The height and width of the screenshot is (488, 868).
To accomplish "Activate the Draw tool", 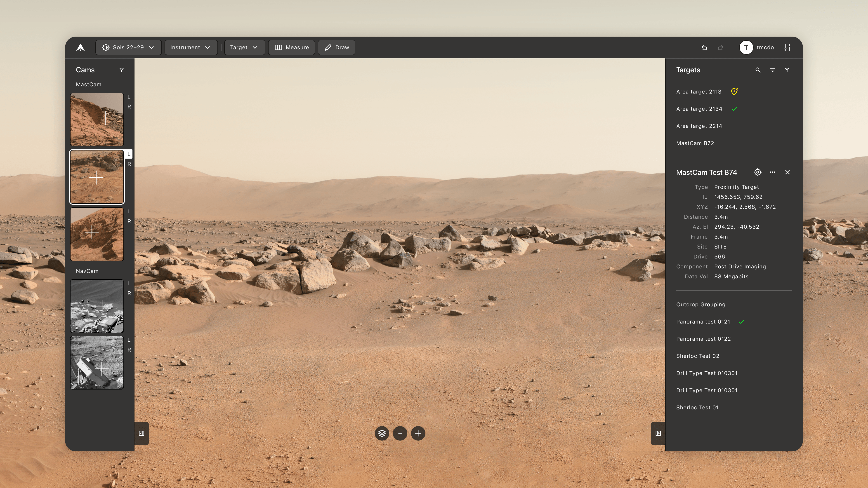I will tap(336, 47).
